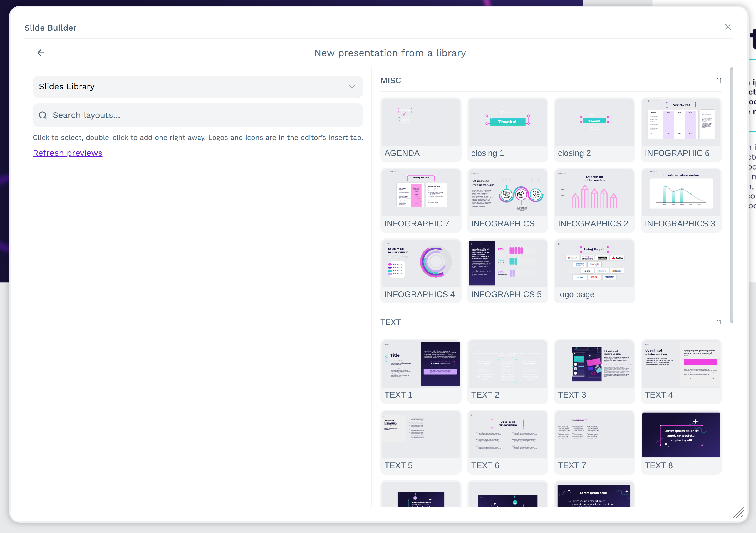Choose the TEXT 4 layout
This screenshot has width=756, height=533.
pos(681,372)
